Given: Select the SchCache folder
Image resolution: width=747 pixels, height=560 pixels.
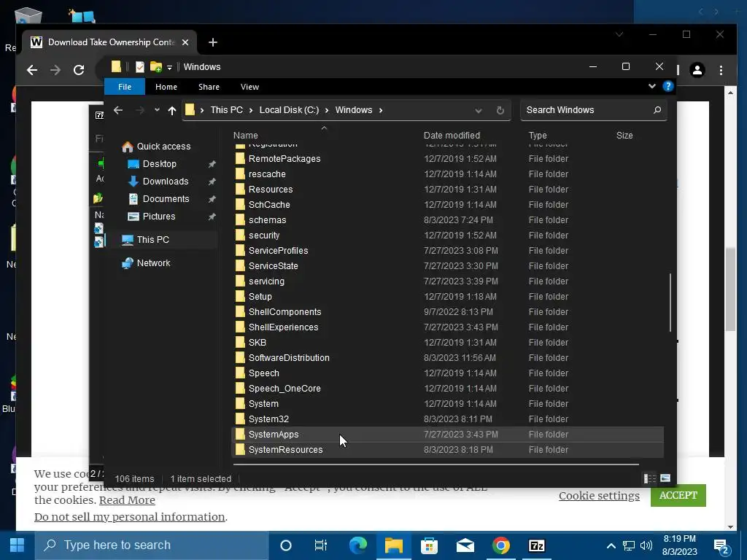Looking at the screenshot, I should (269, 204).
